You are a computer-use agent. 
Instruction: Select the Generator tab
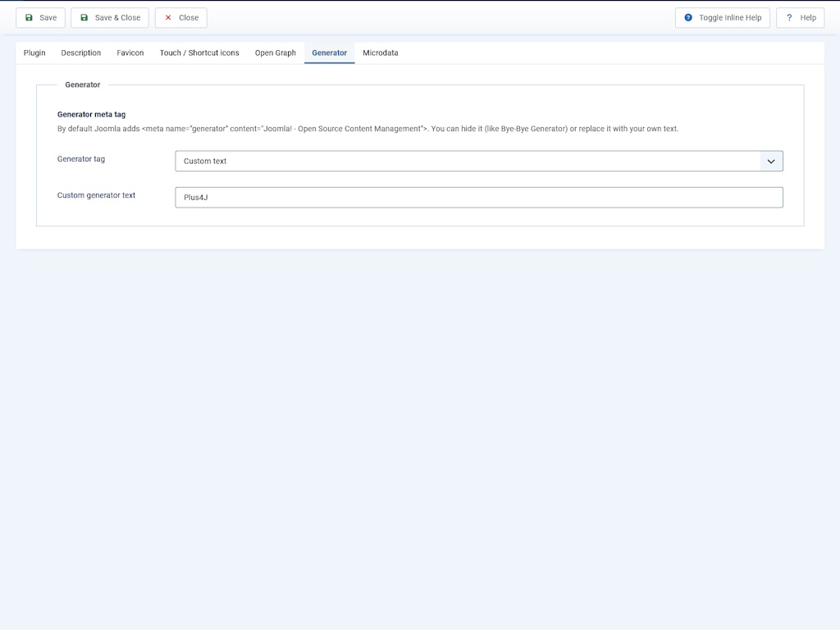(330, 53)
